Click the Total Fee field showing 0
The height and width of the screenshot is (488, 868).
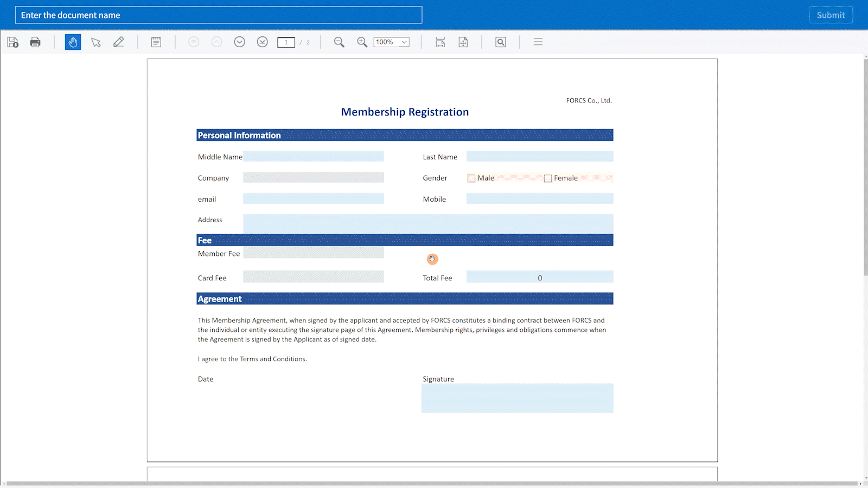click(540, 277)
